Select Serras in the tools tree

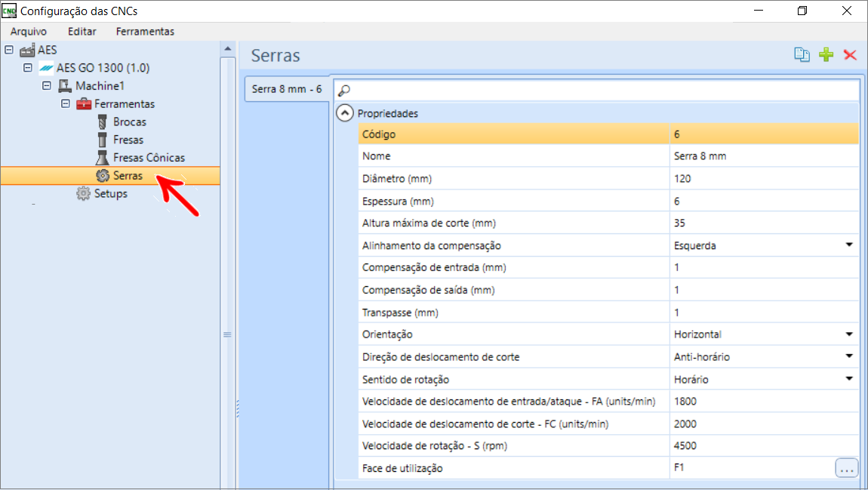coord(128,175)
